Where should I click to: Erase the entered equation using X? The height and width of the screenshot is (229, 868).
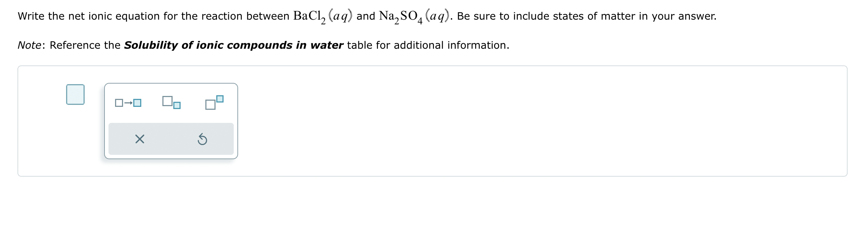pyautogui.click(x=140, y=139)
